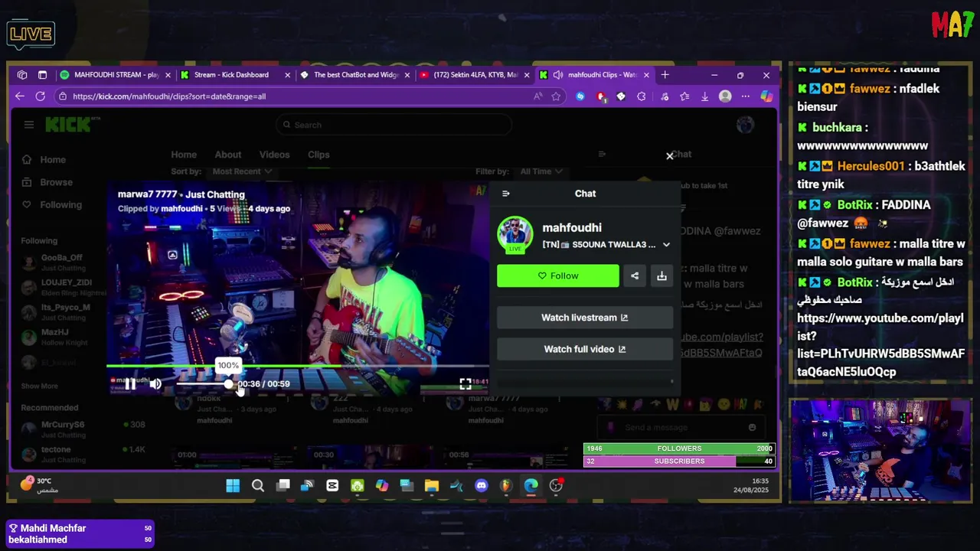
Task: Open Its_Psyco_M followed channel
Action: tap(65, 311)
